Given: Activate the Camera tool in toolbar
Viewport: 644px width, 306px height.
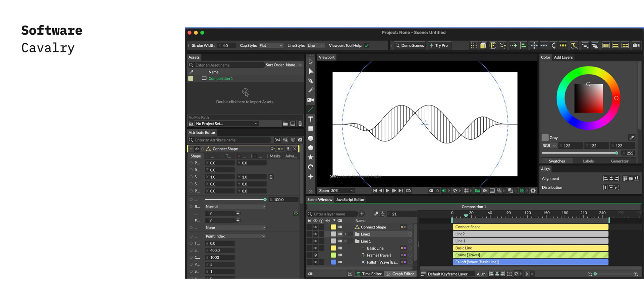Looking at the screenshot, I should point(311,100).
